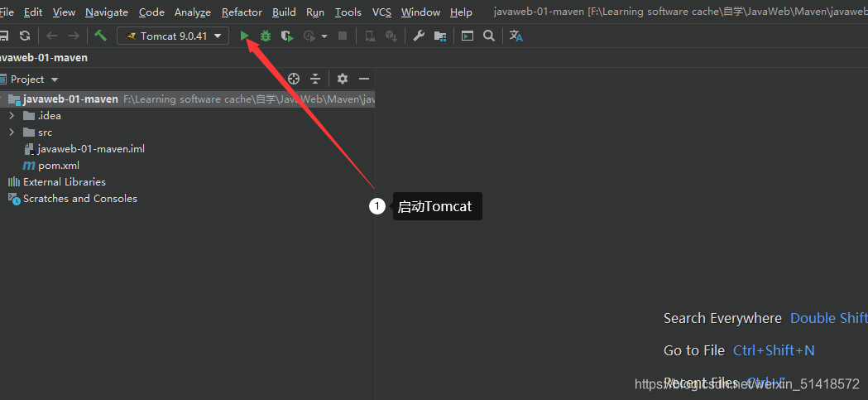Select the javaweb-01-maven root folder
The width and height of the screenshot is (868, 400).
click(70, 99)
